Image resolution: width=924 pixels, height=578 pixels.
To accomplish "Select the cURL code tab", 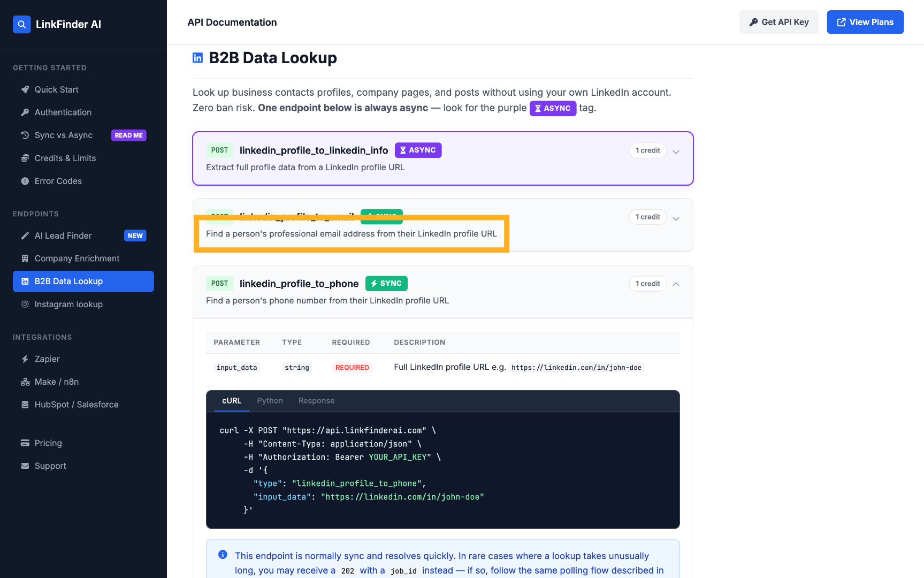I will pyautogui.click(x=232, y=401).
